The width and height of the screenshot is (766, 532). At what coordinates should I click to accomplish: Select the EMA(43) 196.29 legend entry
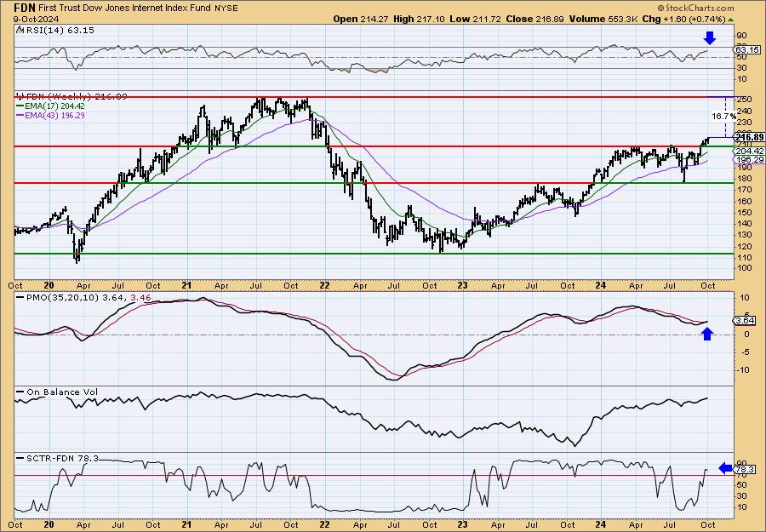click(51, 115)
